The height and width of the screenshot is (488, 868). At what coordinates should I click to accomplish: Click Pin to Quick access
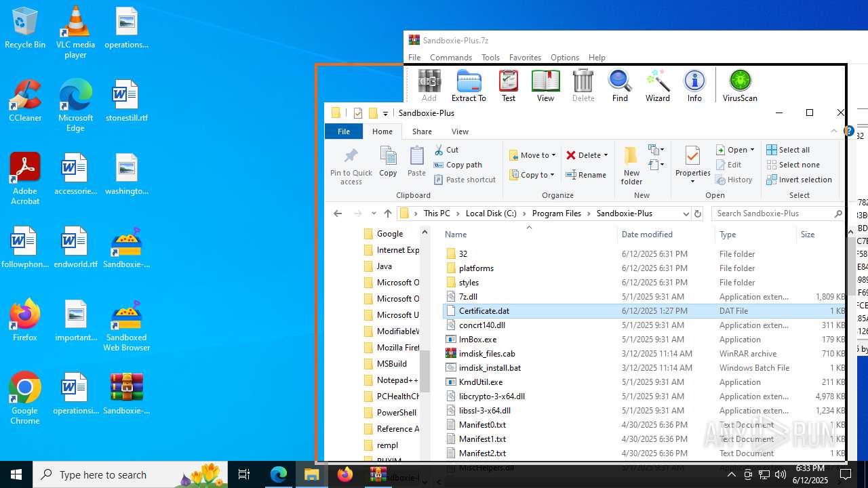(351, 166)
